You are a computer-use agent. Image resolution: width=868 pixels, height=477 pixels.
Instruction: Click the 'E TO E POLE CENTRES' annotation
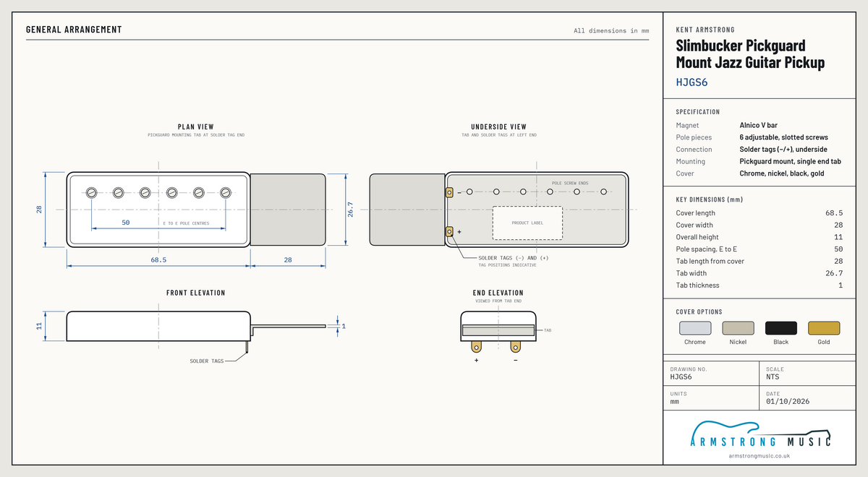point(187,223)
